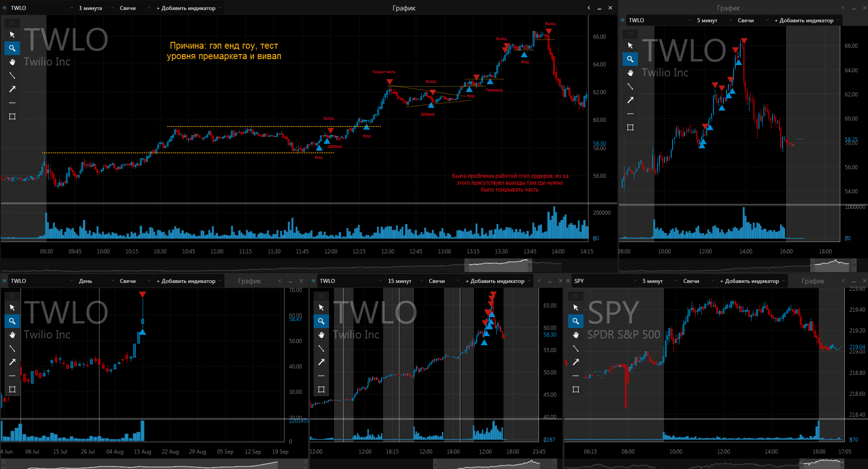The width and height of the screenshot is (868, 469).
Task: Select the 'График' title tab of the 5-minute chart
Action: pyautogui.click(x=728, y=8)
